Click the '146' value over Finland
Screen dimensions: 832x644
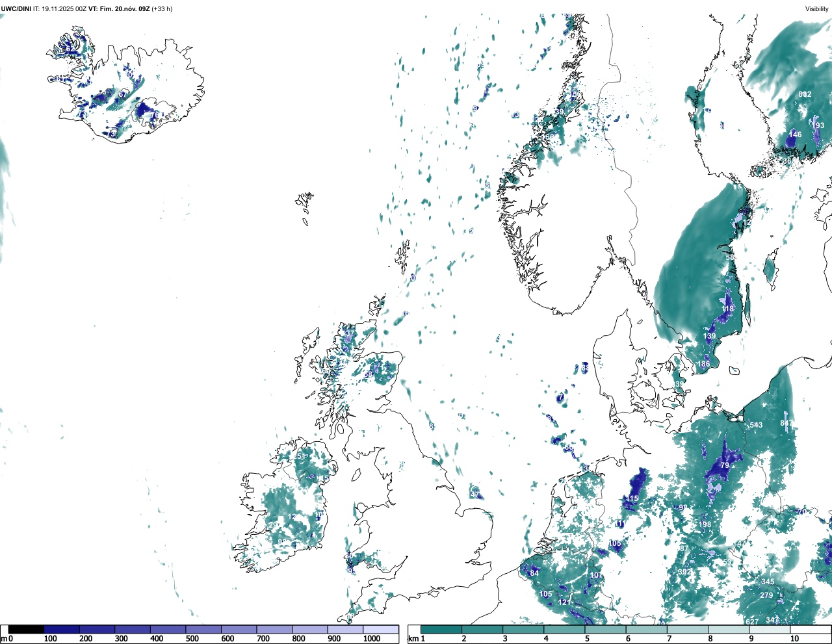pos(795,135)
